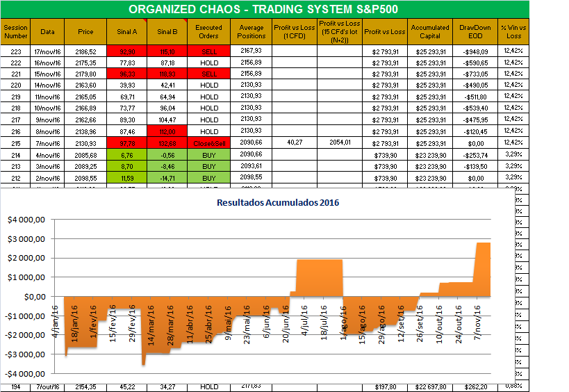The image size is (569, 392).
Task: Click accumulated capital $23 239,90 in row 214
Action: pyautogui.click(x=430, y=155)
